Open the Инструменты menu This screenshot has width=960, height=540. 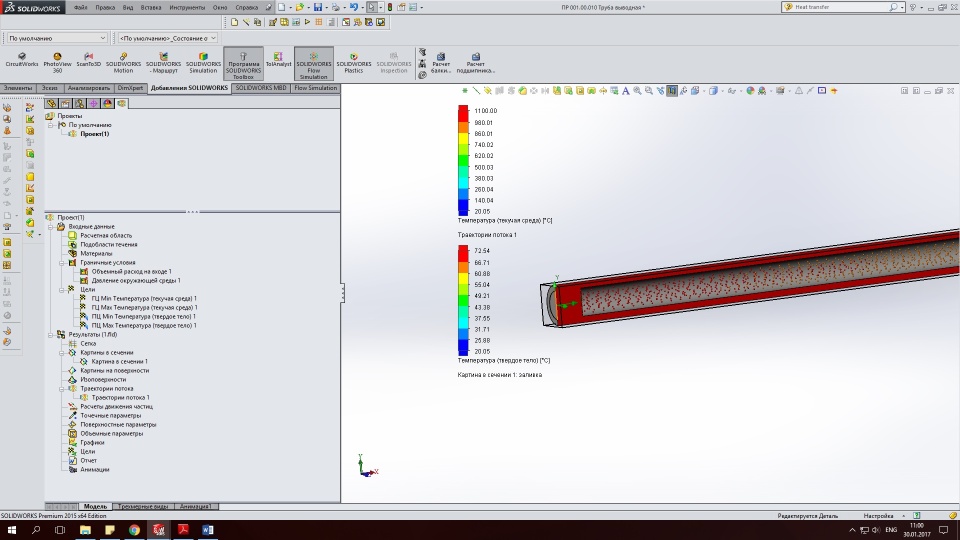(x=187, y=7)
